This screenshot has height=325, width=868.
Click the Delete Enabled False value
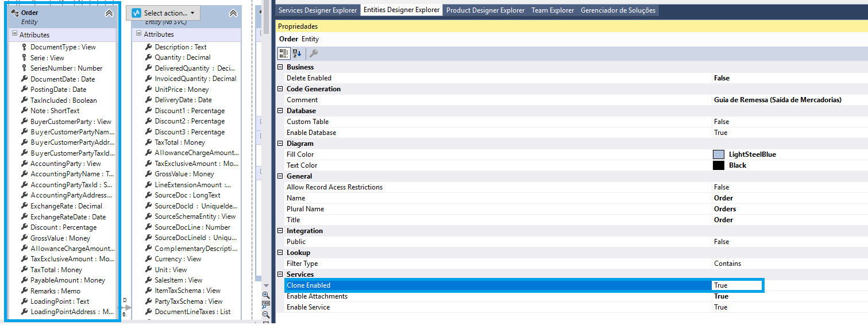pos(722,78)
